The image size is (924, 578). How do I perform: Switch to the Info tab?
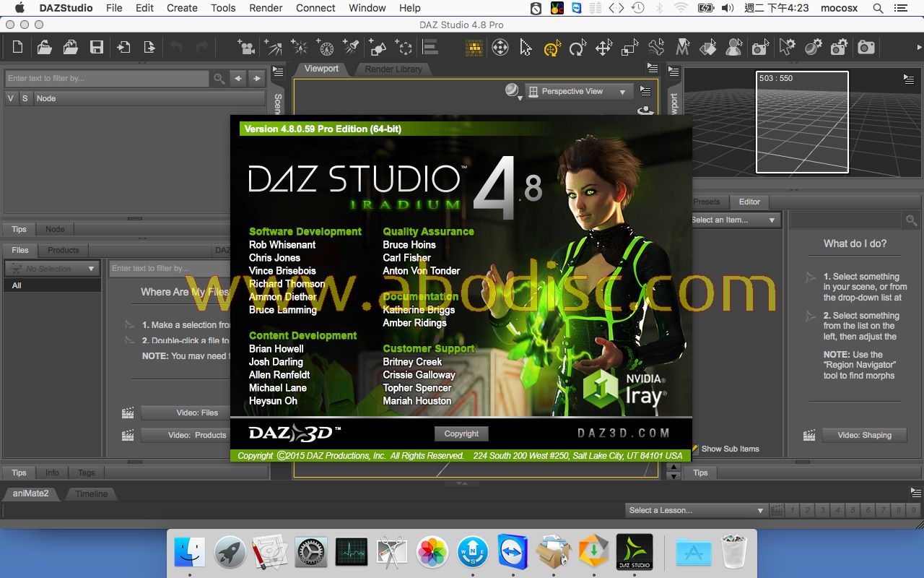pyautogui.click(x=52, y=473)
